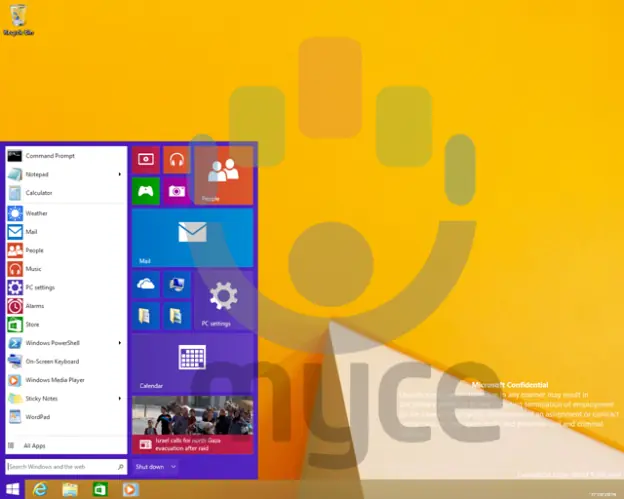Open the Shut down options arrow
This screenshot has width=624, height=499.
click(x=174, y=467)
